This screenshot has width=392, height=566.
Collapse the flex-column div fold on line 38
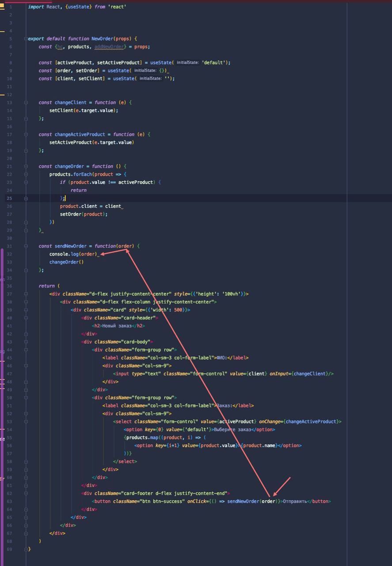pos(26,302)
